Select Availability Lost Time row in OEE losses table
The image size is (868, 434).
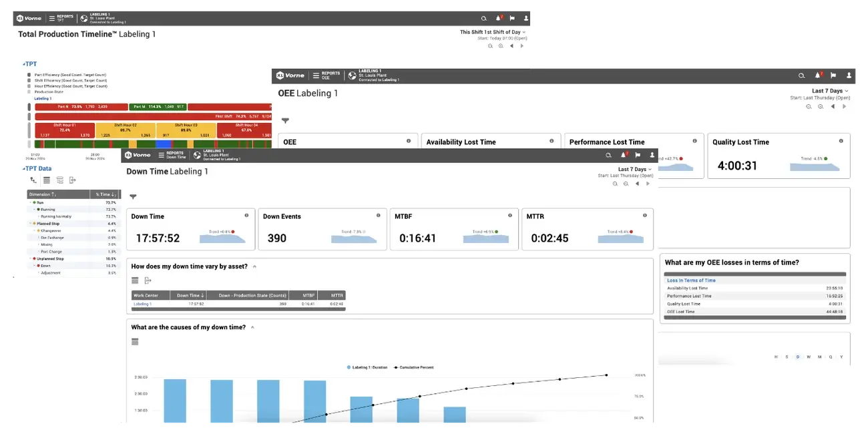coord(754,288)
